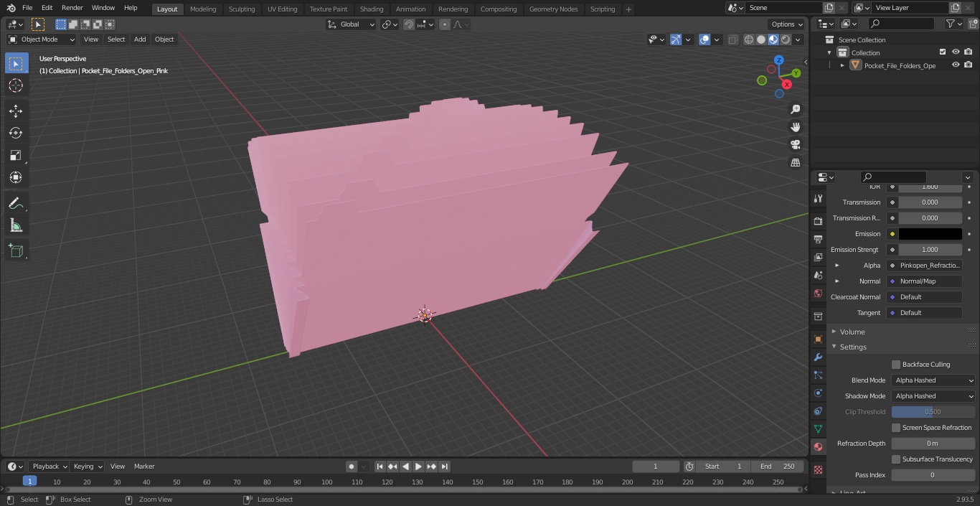Image resolution: width=980 pixels, height=506 pixels.
Task: Enable Backface Culling checkbox
Action: [896, 365]
